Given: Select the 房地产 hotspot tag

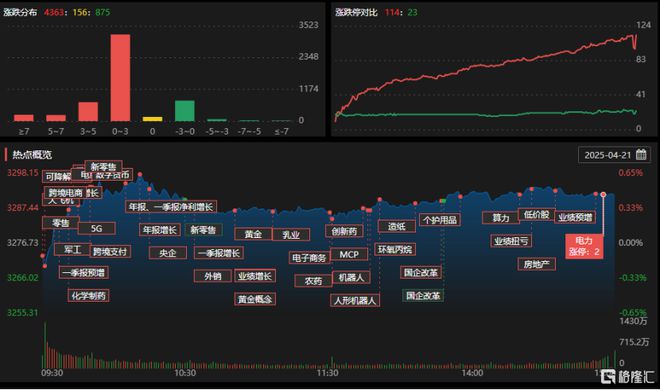Looking at the screenshot, I should [537, 264].
